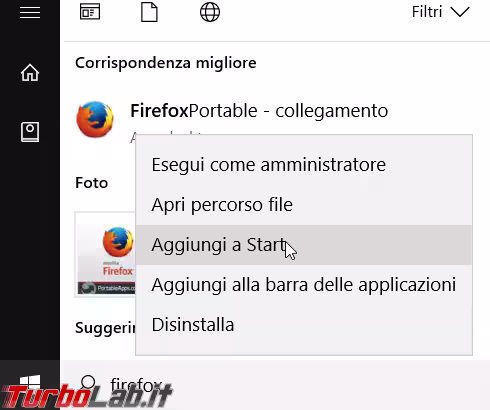
Task: Open the notebook icon in sidebar
Action: (30, 132)
